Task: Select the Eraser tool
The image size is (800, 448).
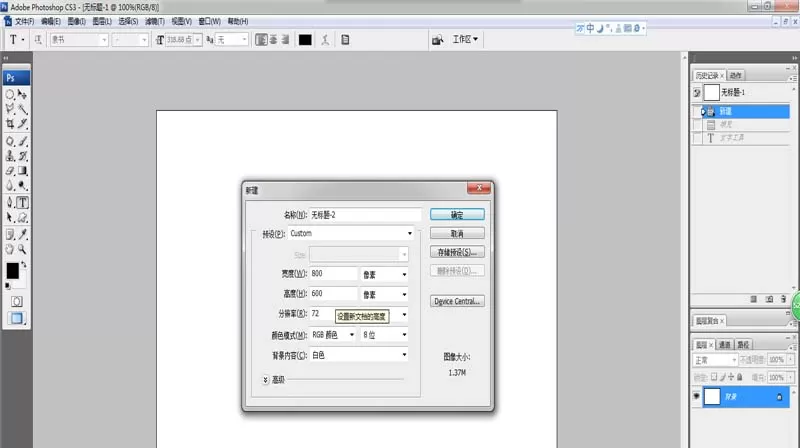Action: click(10, 171)
